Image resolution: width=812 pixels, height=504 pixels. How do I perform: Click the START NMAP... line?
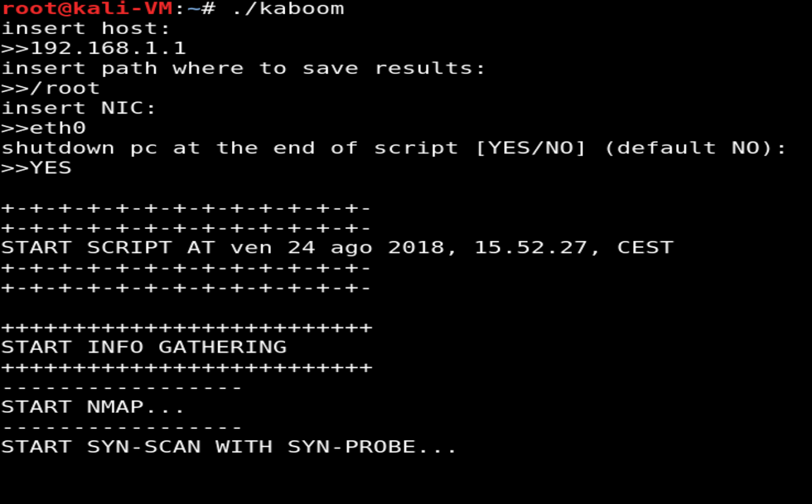click(x=92, y=407)
